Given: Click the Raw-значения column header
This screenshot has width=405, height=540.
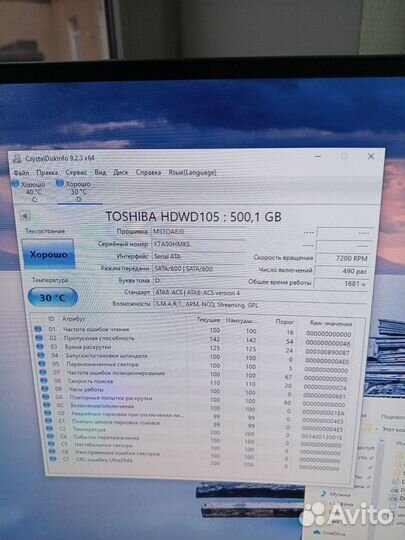Looking at the screenshot, I should (x=331, y=324).
